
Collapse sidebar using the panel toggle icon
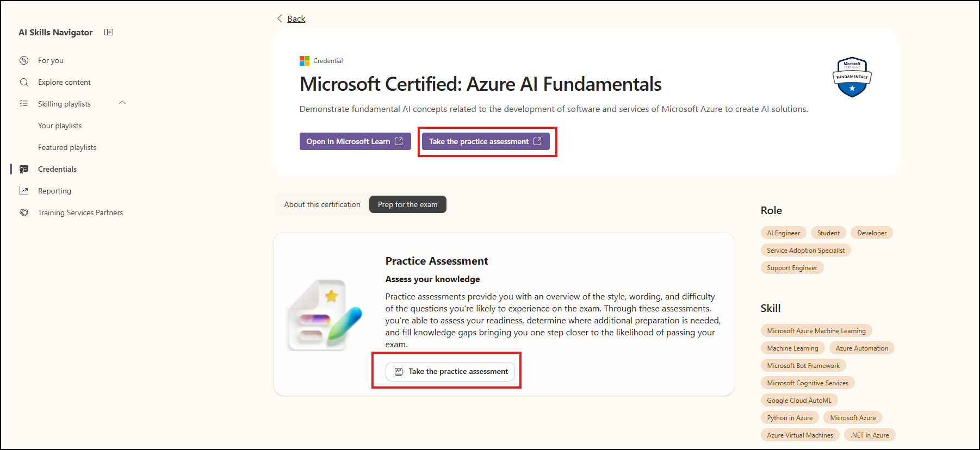coord(109,32)
